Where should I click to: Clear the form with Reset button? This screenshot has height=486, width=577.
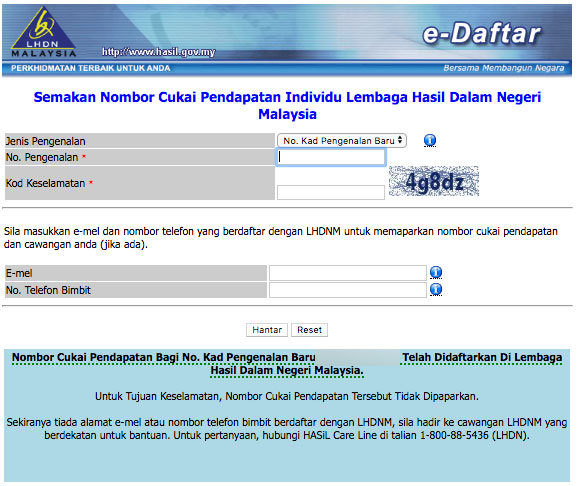pos(309,330)
